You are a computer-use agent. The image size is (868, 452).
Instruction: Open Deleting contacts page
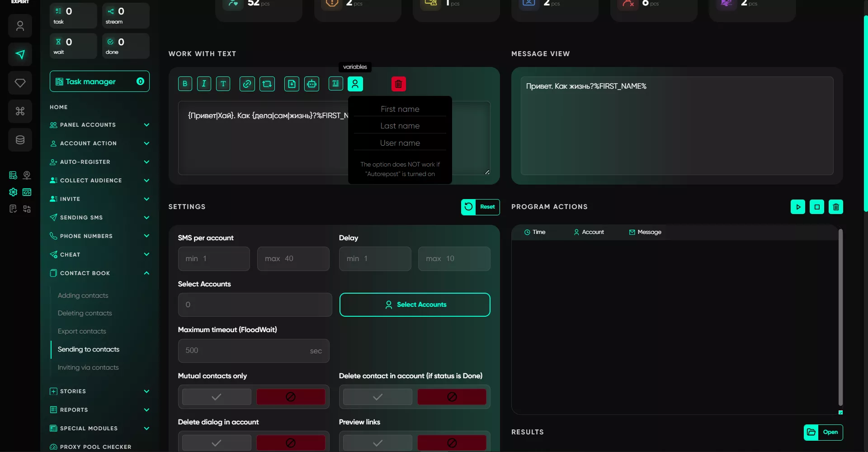click(85, 313)
